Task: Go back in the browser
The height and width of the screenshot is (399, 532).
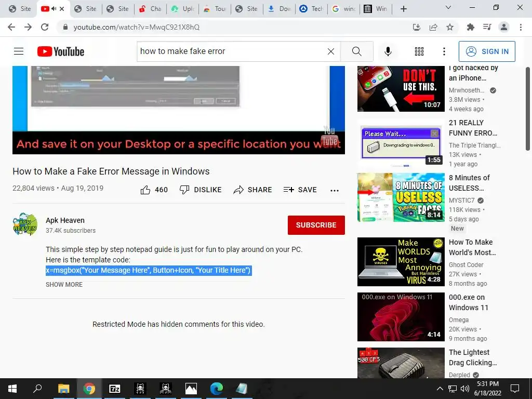Action: pyautogui.click(x=11, y=27)
